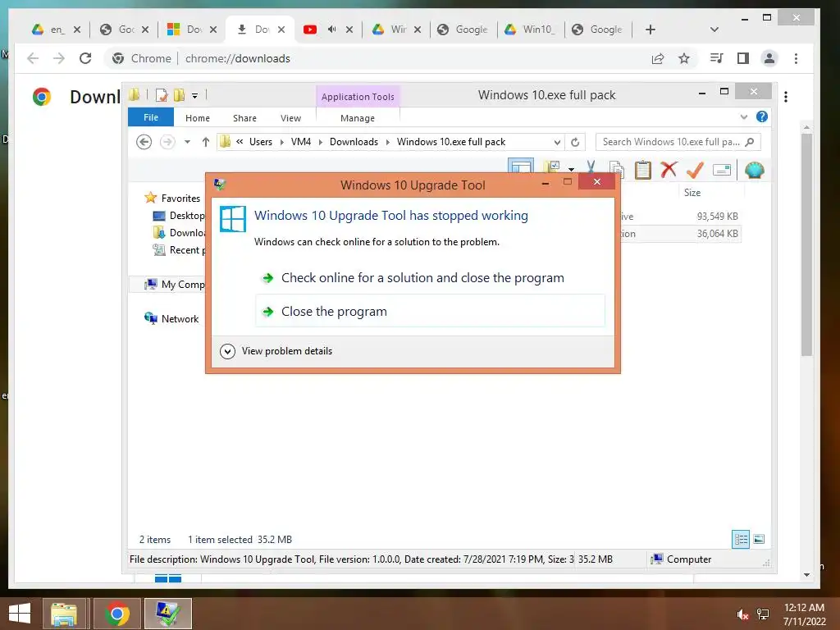Go back in Explorer navigation
This screenshot has width=840, height=630.
click(144, 142)
